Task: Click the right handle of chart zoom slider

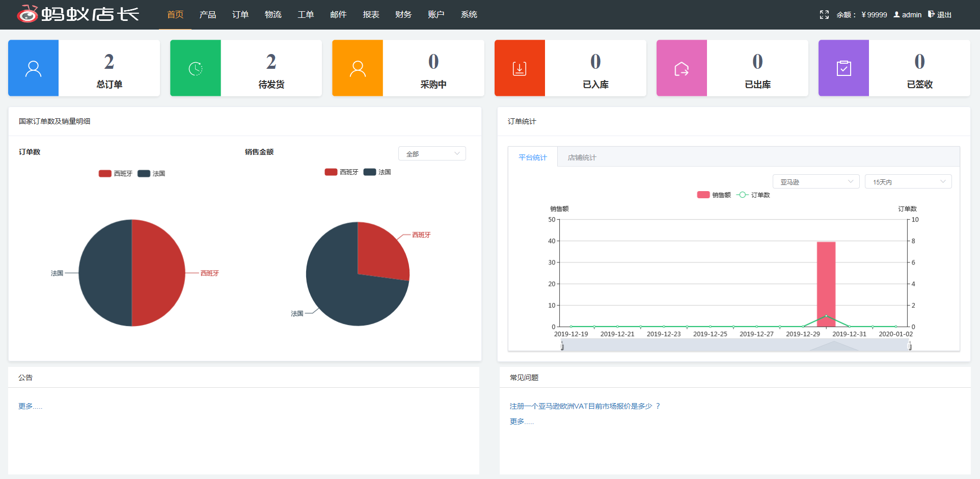Action: 909,347
